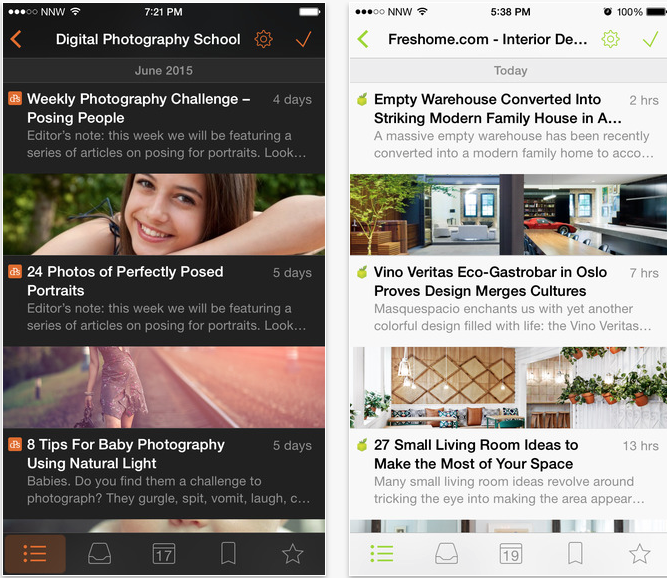Click the 100% battery label
The width and height of the screenshot is (667, 578).
click(630, 12)
